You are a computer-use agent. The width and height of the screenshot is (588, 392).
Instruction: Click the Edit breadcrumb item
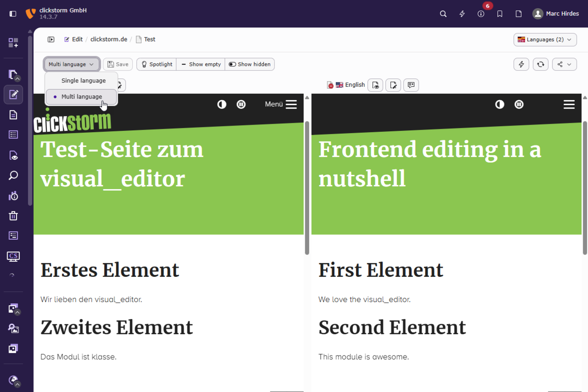tap(73, 39)
